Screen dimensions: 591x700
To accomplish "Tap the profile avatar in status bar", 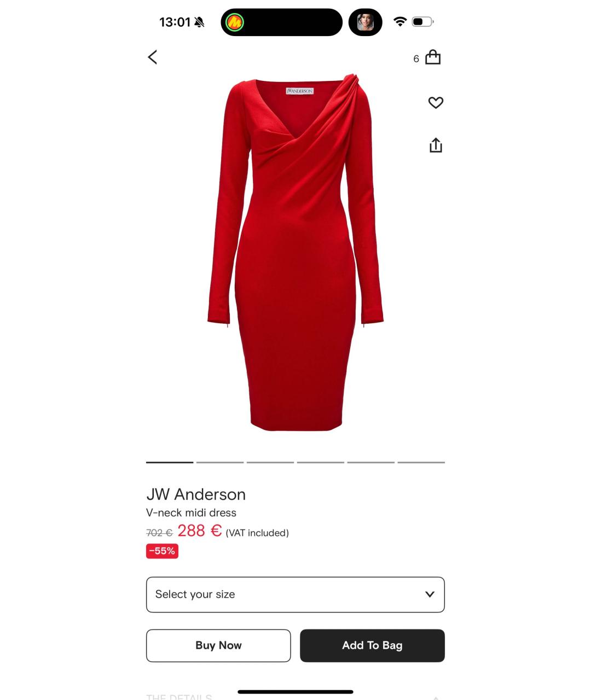I will click(x=365, y=22).
